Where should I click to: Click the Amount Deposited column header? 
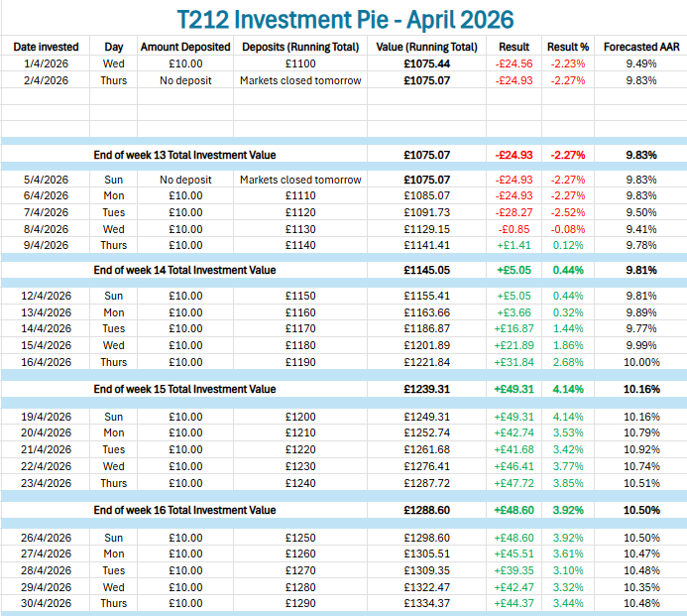(185, 47)
